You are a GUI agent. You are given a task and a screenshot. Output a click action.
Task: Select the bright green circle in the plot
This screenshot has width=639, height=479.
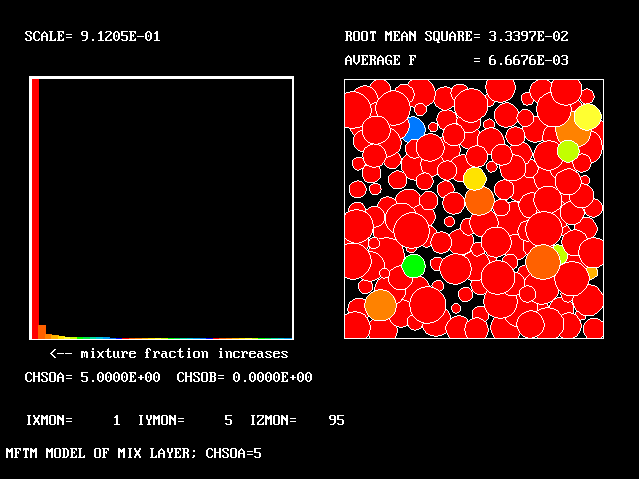click(x=413, y=266)
